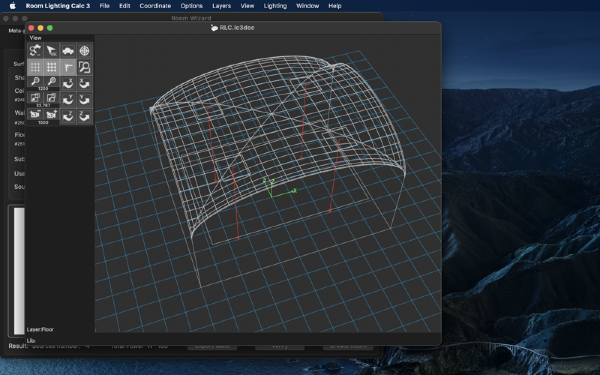600x375 pixels.
Task: Open the Apple menu
Action: click(x=13, y=6)
